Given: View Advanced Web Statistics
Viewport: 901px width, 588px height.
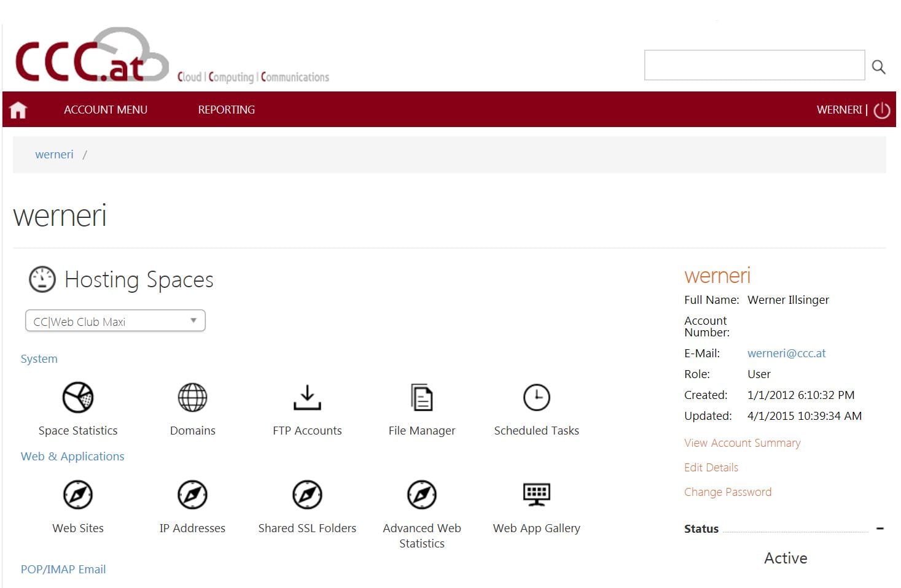Looking at the screenshot, I should (x=421, y=505).
